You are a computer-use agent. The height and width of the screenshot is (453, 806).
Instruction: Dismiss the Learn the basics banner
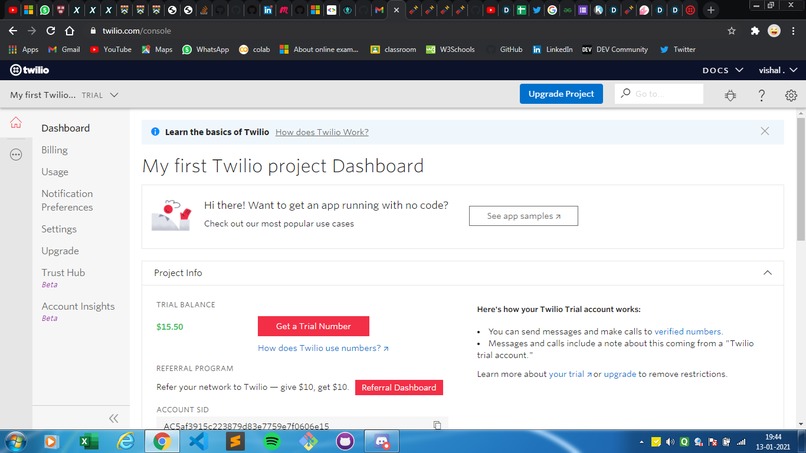(765, 131)
